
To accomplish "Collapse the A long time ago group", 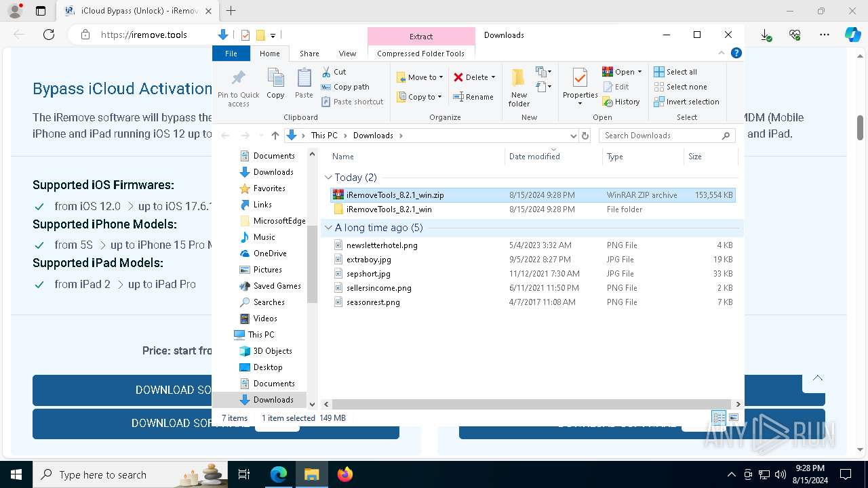I will point(328,228).
